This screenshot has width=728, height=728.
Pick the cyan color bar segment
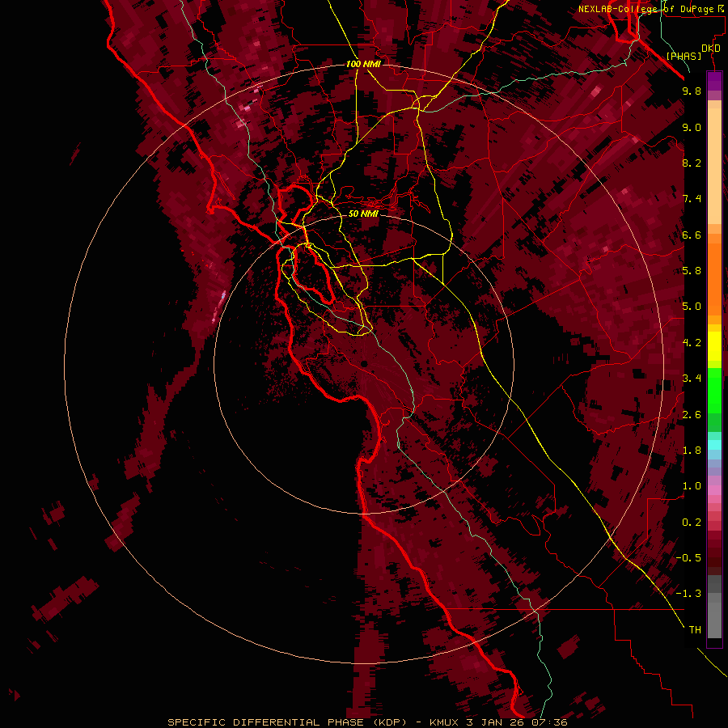(714, 445)
